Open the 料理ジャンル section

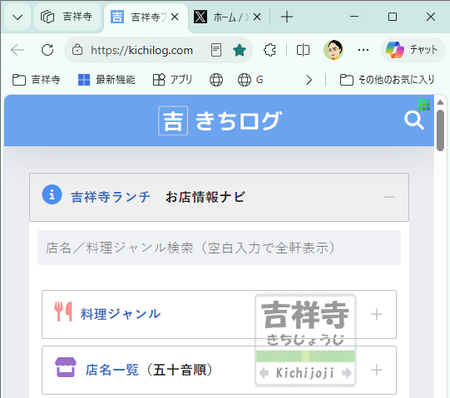(x=219, y=314)
